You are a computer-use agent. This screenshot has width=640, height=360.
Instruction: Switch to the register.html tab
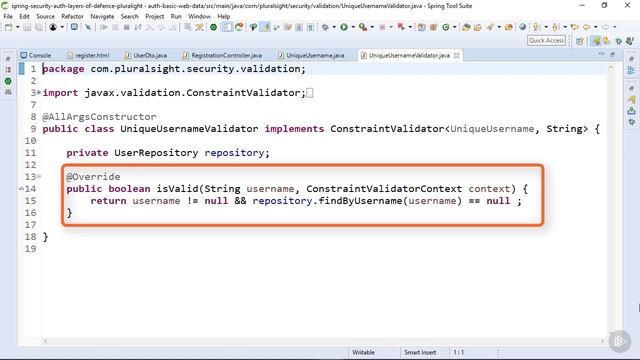pyautogui.click(x=88, y=55)
